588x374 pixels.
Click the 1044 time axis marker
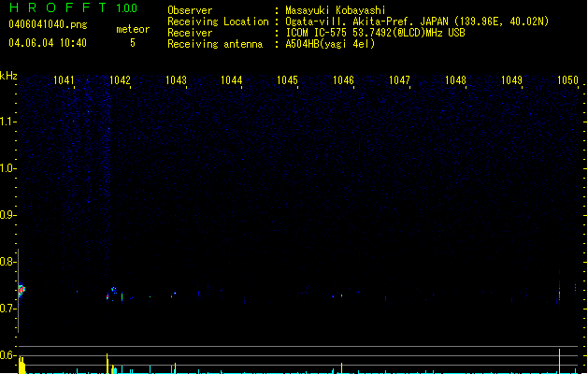coord(232,80)
